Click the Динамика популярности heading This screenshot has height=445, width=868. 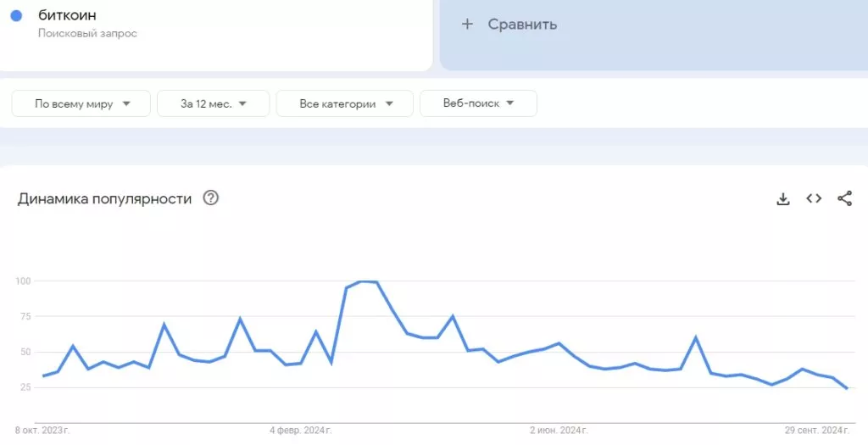104,198
